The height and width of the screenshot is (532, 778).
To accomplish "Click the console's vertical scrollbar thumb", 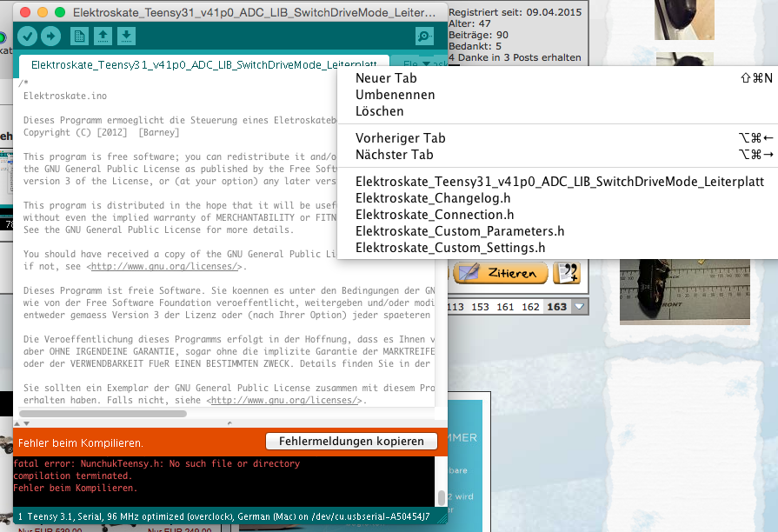I will (x=441, y=496).
